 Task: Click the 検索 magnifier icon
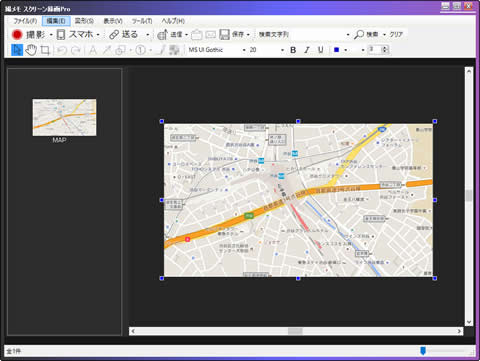(x=359, y=34)
